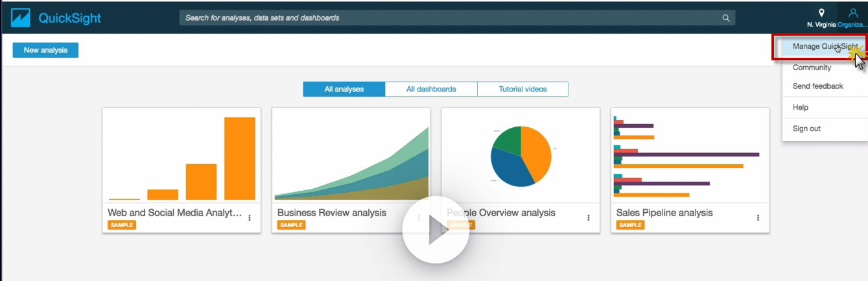Choose Community in the user menu
The image size is (868, 281).
pyautogui.click(x=812, y=67)
